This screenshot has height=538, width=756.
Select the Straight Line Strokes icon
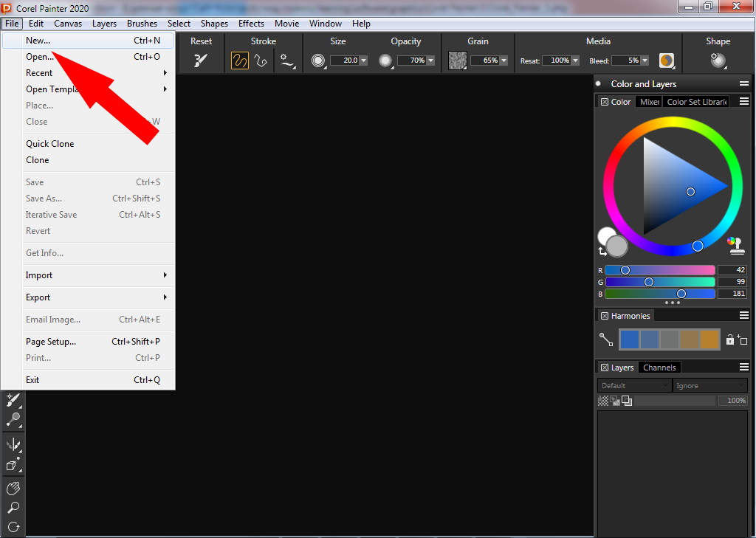coord(261,61)
